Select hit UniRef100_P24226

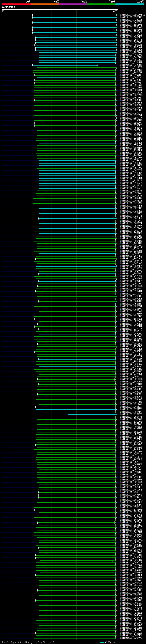point(131,20)
